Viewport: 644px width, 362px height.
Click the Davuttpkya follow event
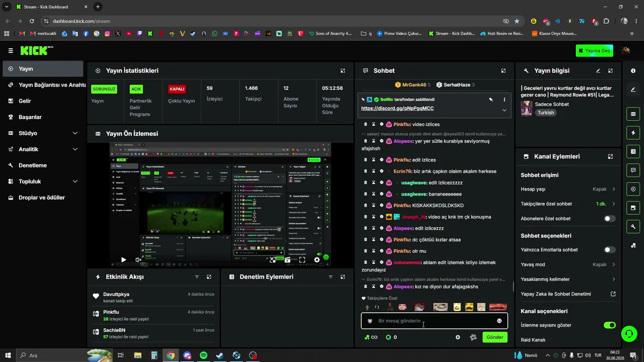[x=153, y=297]
